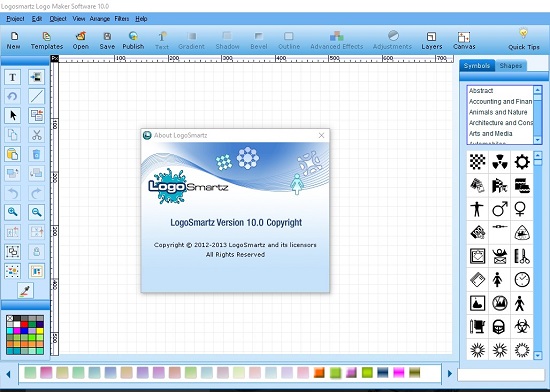Pick yellow in the color palette

click(x=40, y=330)
